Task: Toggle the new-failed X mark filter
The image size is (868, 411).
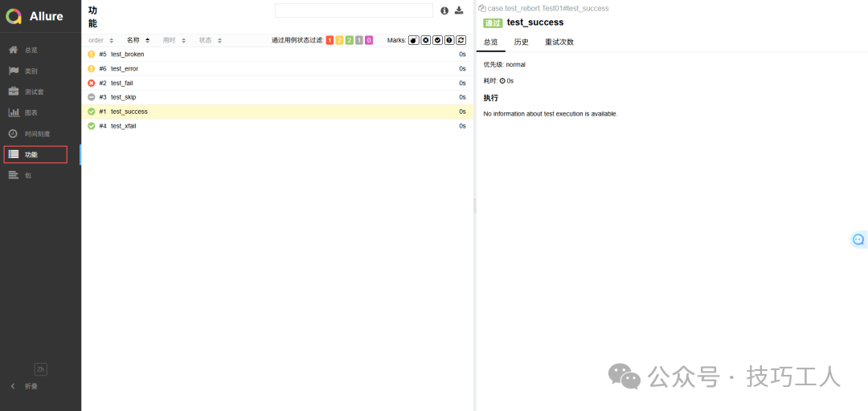Action: [425, 40]
